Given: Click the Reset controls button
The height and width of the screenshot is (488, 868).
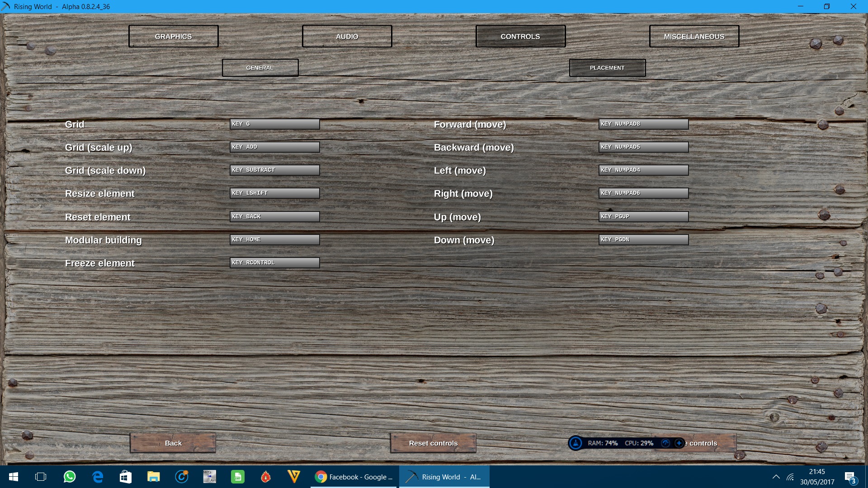Looking at the screenshot, I should tap(433, 443).
